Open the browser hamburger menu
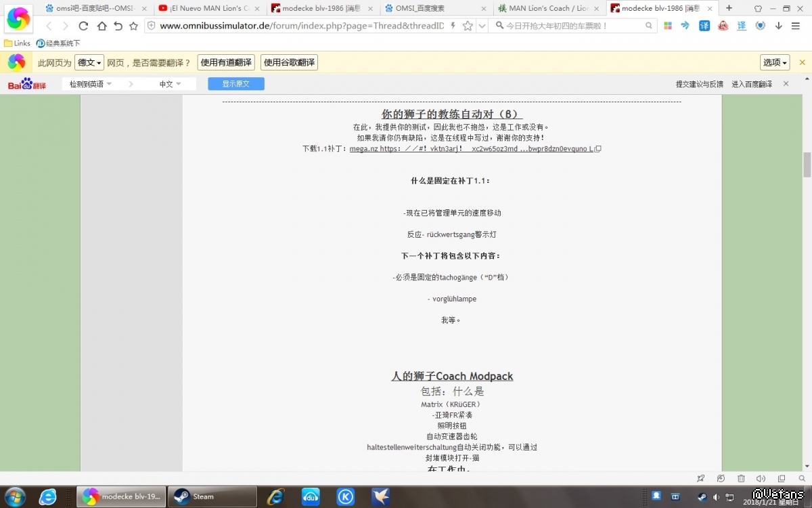812x508 pixels. coord(796,26)
